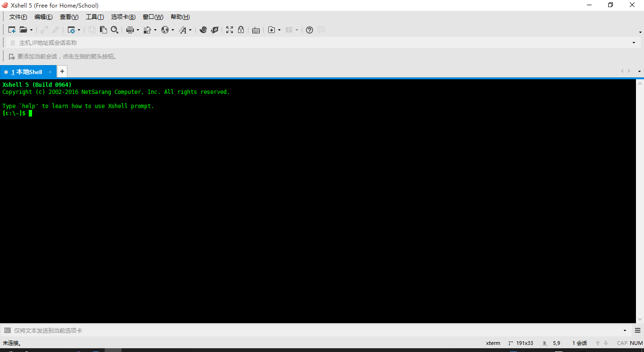Click the Print toolbar icon
This screenshot has width=644, height=352.
point(130,30)
